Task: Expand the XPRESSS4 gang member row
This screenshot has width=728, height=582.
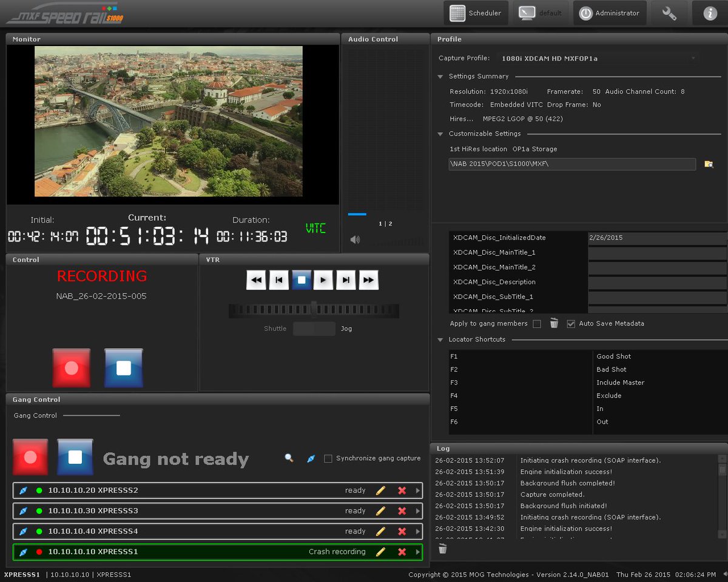Action: pyautogui.click(x=417, y=532)
